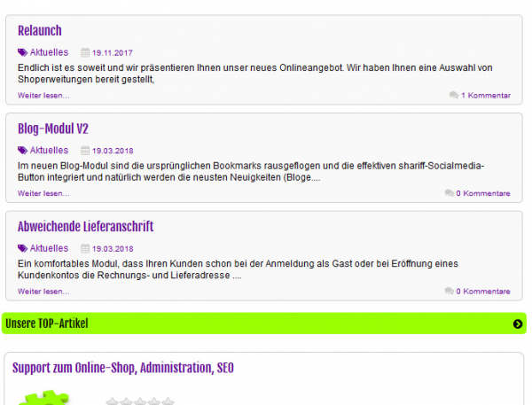Open Aktuelles category of Abweichende Lieferanschrift post
The image size is (532, 405).
click(49, 248)
